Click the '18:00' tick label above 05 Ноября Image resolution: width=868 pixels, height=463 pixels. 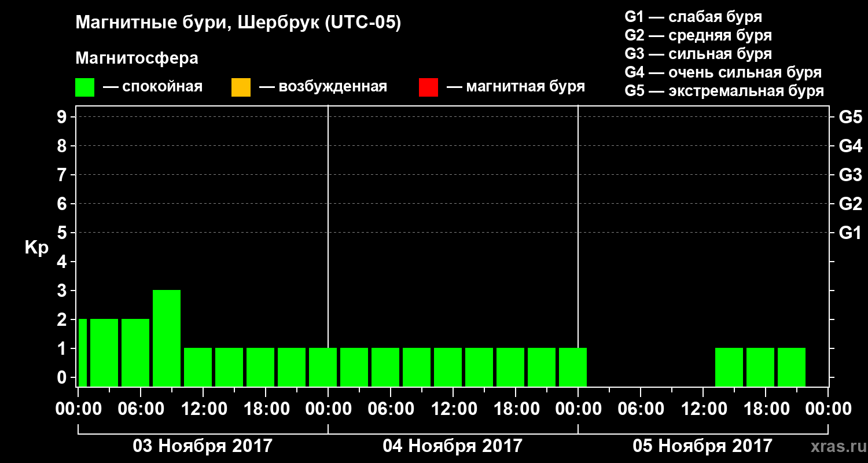coord(766,409)
